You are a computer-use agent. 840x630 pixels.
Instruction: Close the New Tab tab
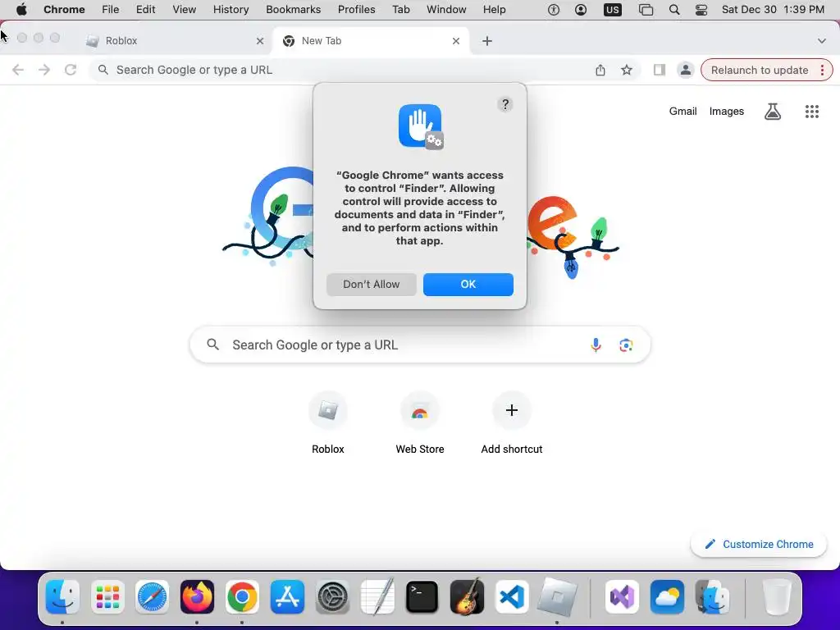(456, 41)
